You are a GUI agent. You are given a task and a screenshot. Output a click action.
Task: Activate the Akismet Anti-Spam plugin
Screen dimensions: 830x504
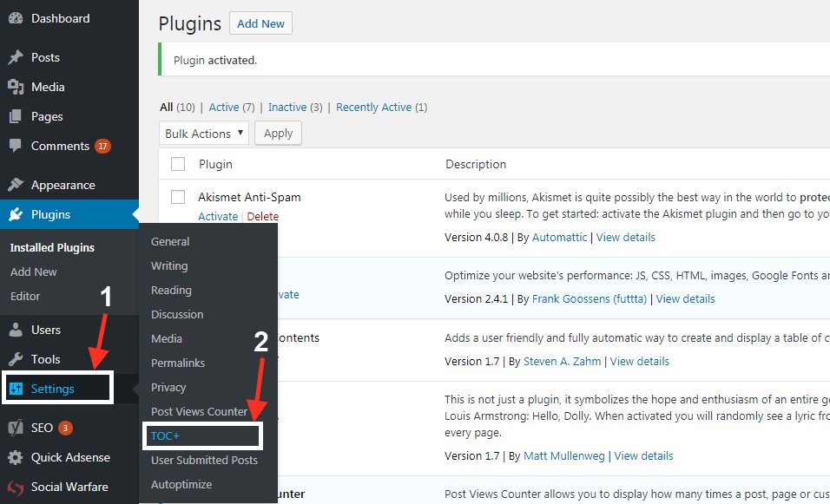218,216
